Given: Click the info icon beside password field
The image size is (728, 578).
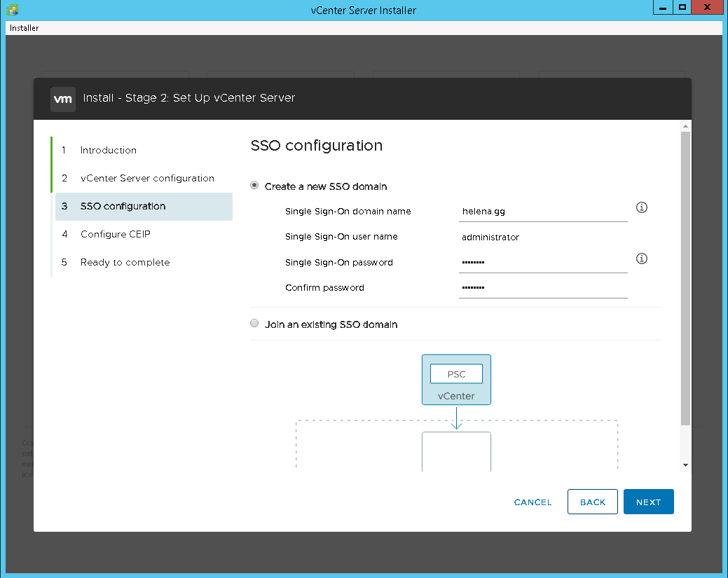Looking at the screenshot, I should [x=641, y=259].
